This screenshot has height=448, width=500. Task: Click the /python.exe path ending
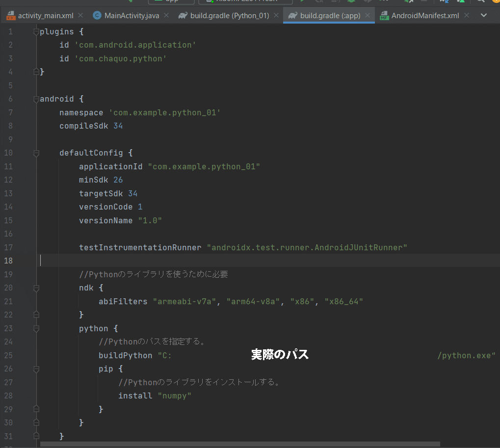[466, 356]
